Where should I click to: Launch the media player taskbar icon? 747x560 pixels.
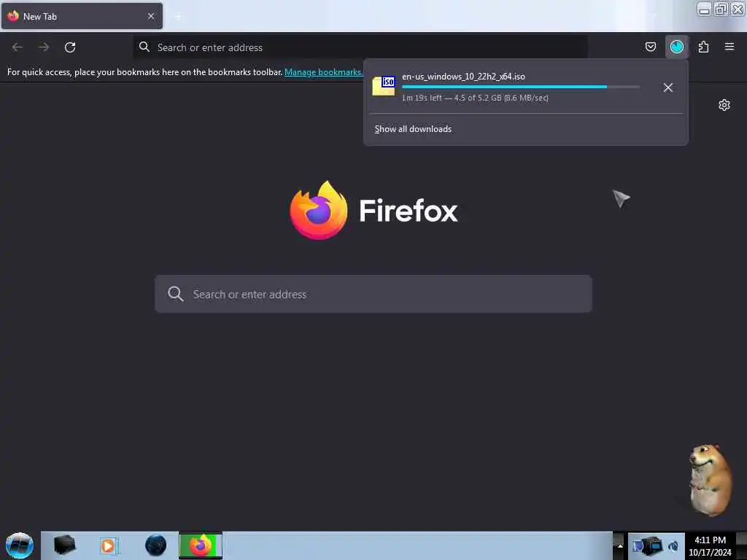[109, 545]
